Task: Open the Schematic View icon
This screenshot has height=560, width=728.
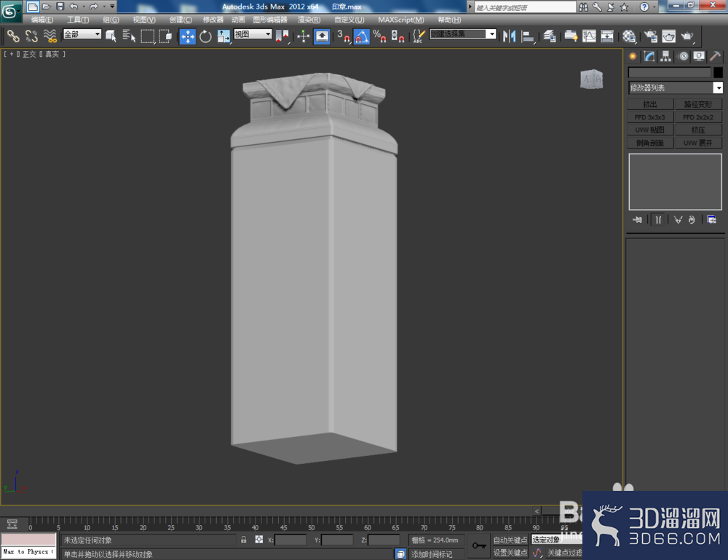Action: [x=607, y=36]
